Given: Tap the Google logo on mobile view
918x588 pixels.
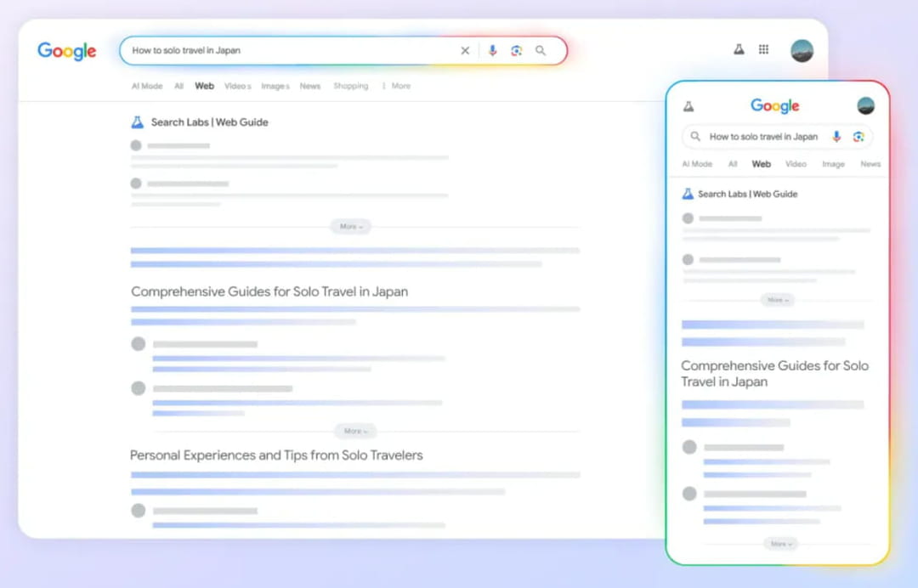Looking at the screenshot, I should 774,106.
